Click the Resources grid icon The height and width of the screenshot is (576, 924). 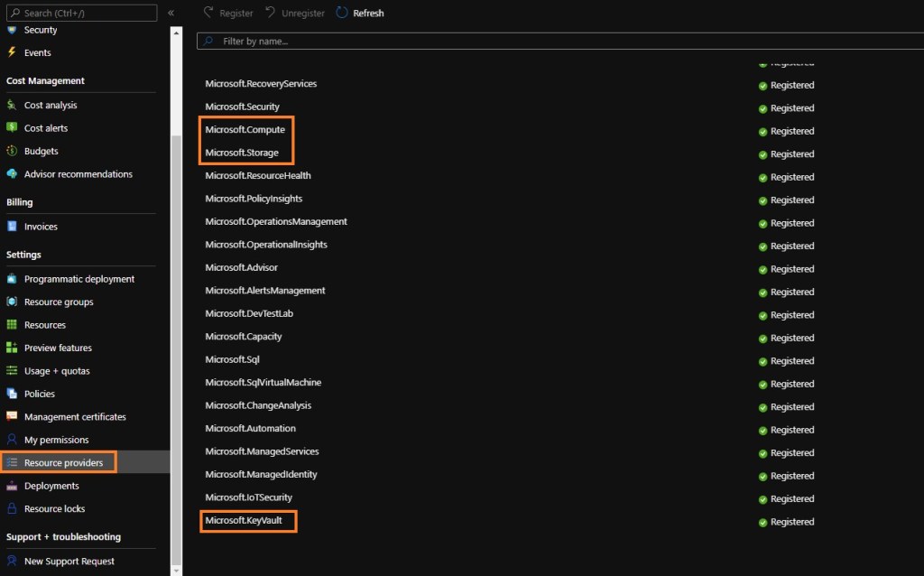click(12, 325)
